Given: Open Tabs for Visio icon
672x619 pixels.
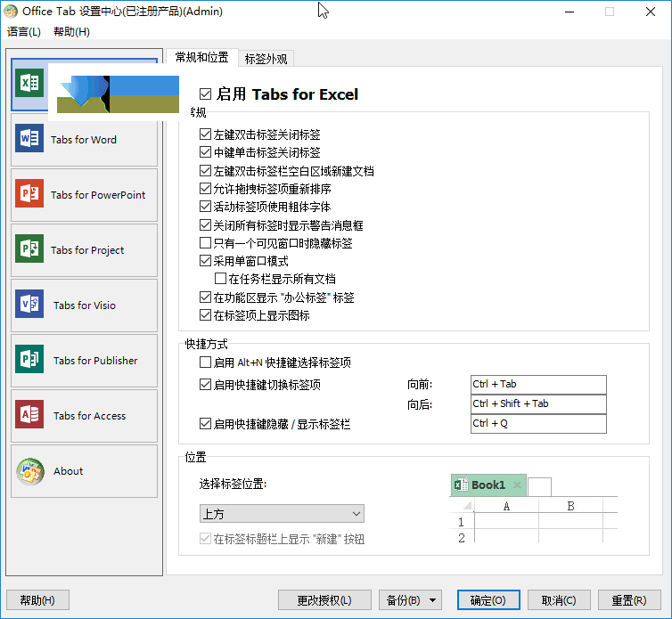Looking at the screenshot, I should point(29,304).
